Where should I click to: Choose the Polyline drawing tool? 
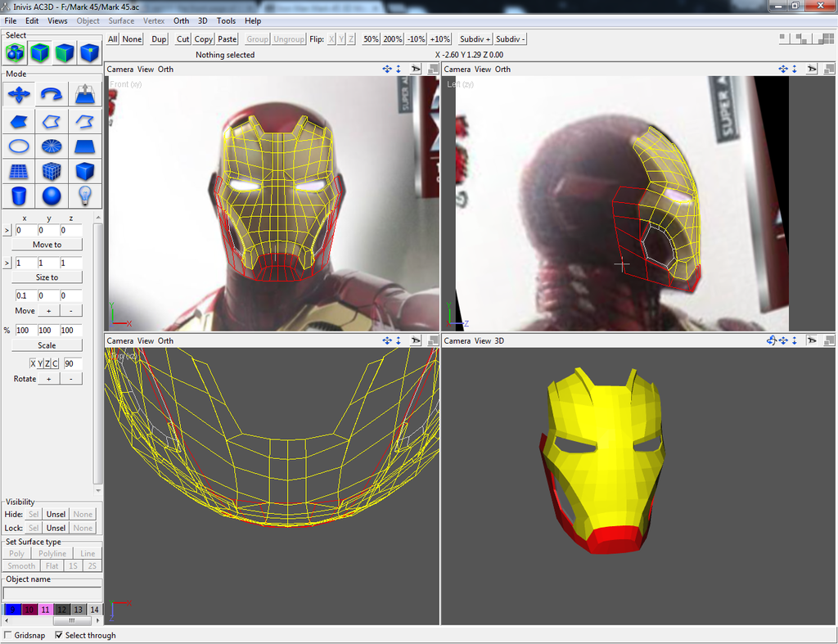[52, 121]
